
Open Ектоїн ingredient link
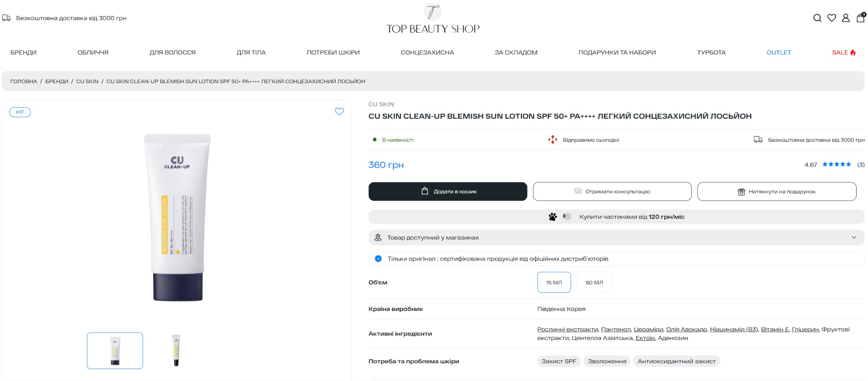coord(645,338)
